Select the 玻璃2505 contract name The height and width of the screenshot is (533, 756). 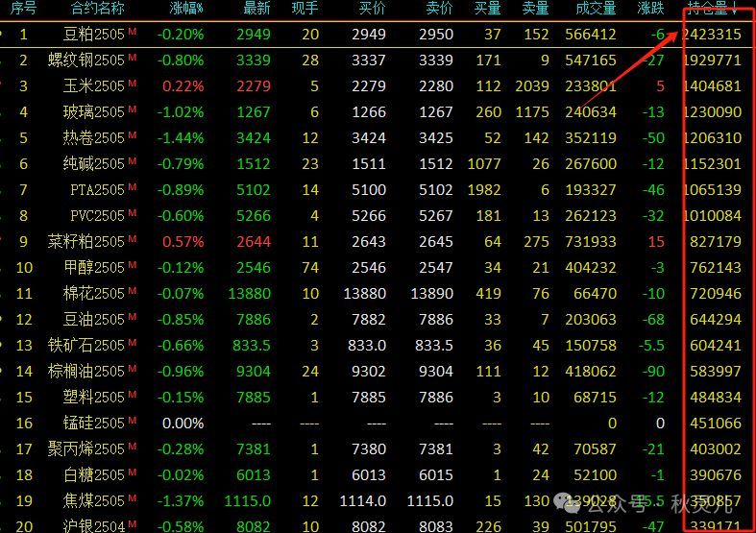pyautogui.click(x=92, y=112)
